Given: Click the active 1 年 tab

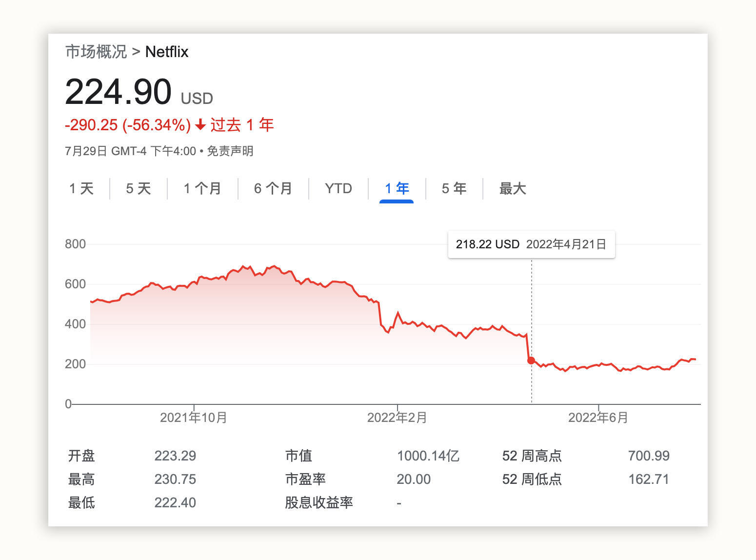Looking at the screenshot, I should (397, 188).
